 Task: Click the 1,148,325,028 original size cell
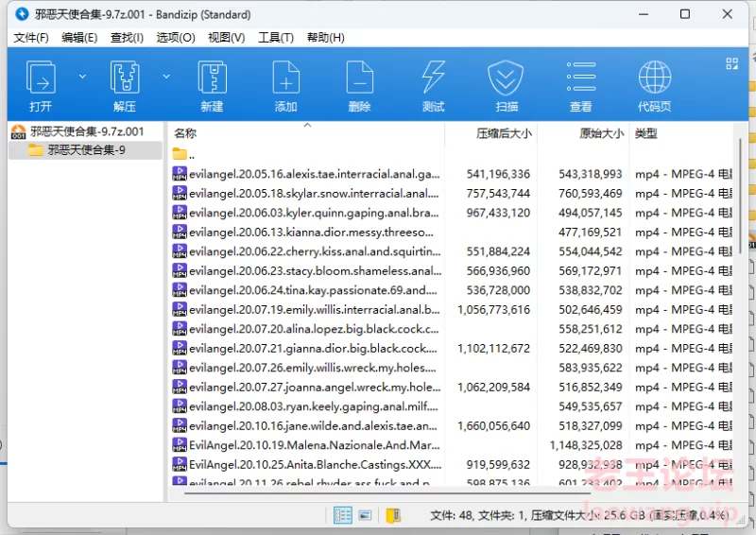coord(586,445)
